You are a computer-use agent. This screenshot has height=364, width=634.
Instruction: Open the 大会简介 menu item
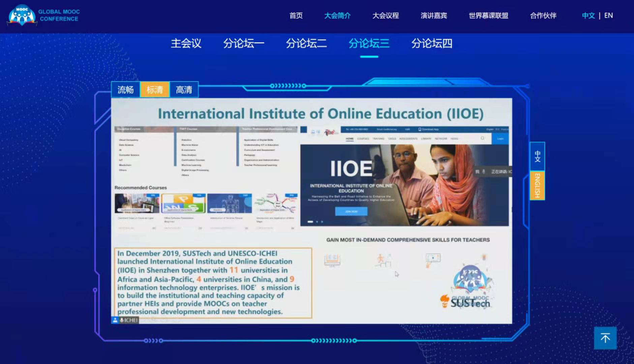coord(337,16)
